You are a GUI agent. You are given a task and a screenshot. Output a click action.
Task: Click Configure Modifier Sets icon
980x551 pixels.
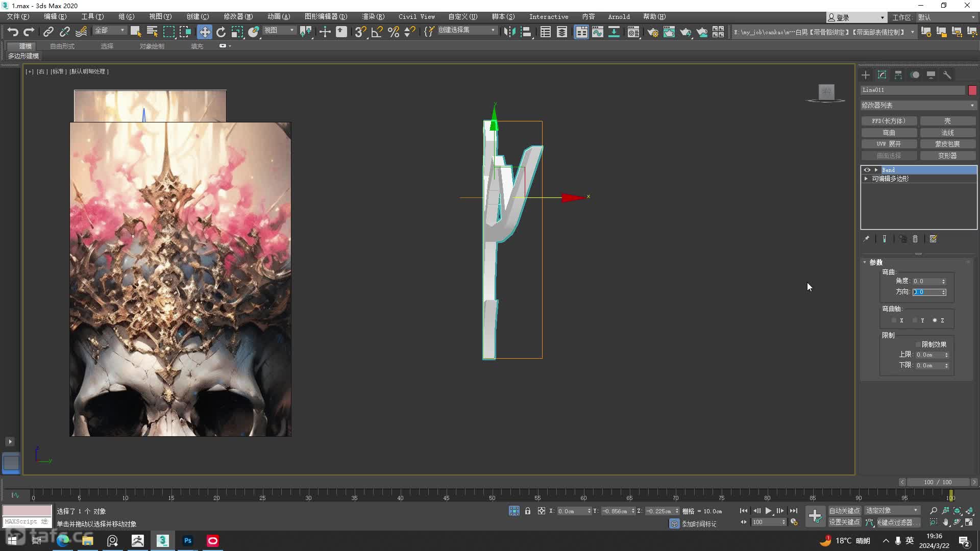[x=933, y=239]
